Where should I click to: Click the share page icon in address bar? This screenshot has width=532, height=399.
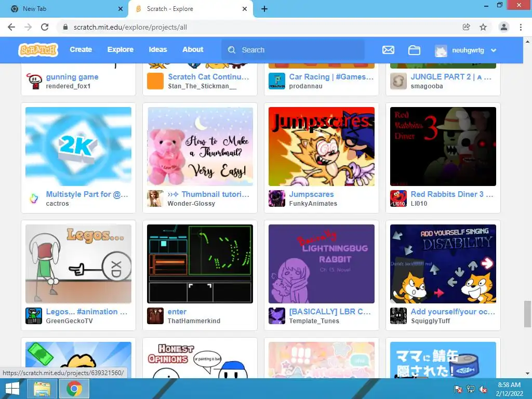tap(467, 27)
